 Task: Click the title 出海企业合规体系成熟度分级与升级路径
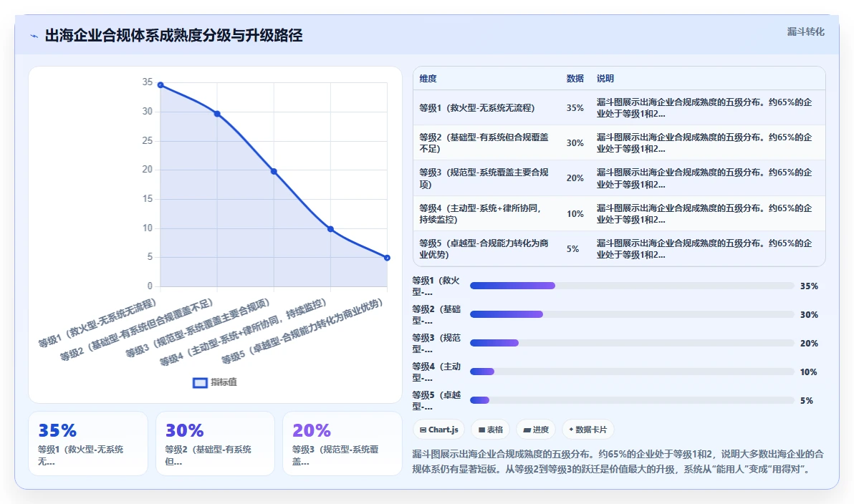pyautogui.click(x=174, y=35)
